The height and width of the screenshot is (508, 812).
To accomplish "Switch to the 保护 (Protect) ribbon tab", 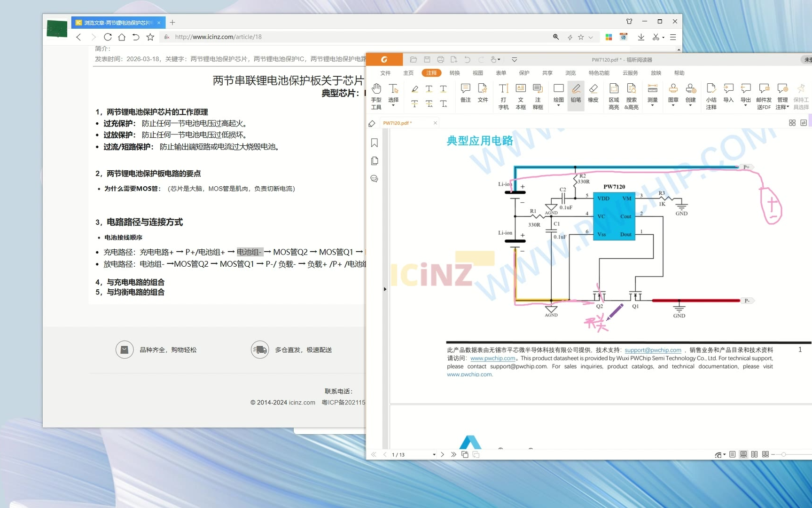I will (524, 73).
